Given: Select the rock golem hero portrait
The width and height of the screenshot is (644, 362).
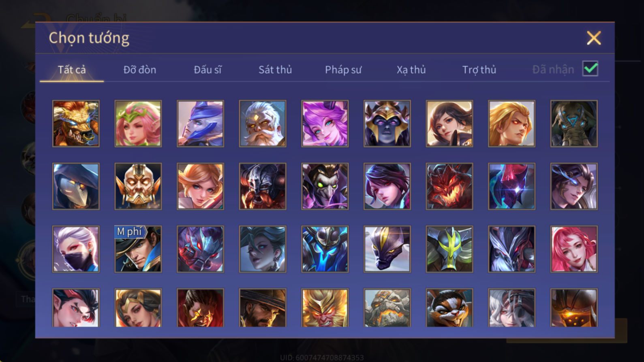Looking at the screenshot, I should [387, 308].
